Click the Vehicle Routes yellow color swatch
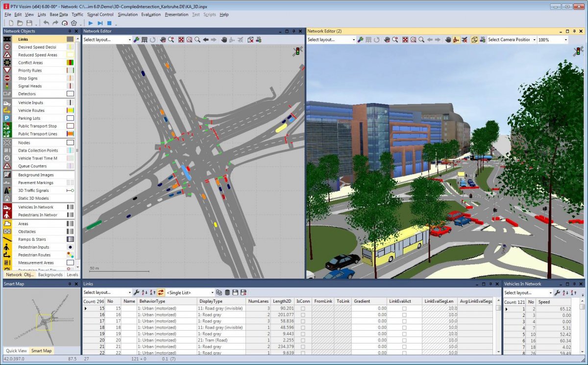 coord(70,110)
